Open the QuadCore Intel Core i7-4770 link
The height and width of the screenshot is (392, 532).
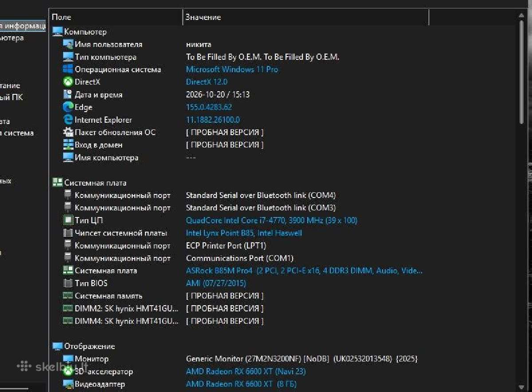click(271, 220)
